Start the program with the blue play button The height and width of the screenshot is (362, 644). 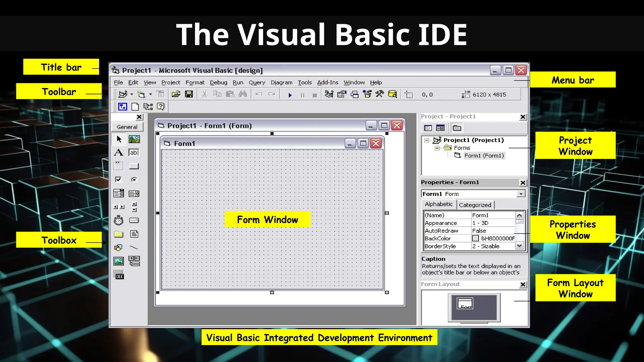coord(290,95)
